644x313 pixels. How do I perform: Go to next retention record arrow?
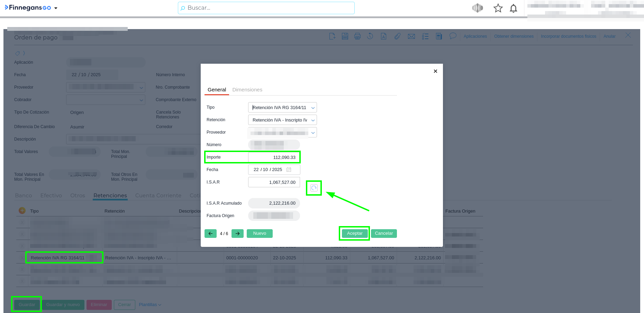(237, 234)
